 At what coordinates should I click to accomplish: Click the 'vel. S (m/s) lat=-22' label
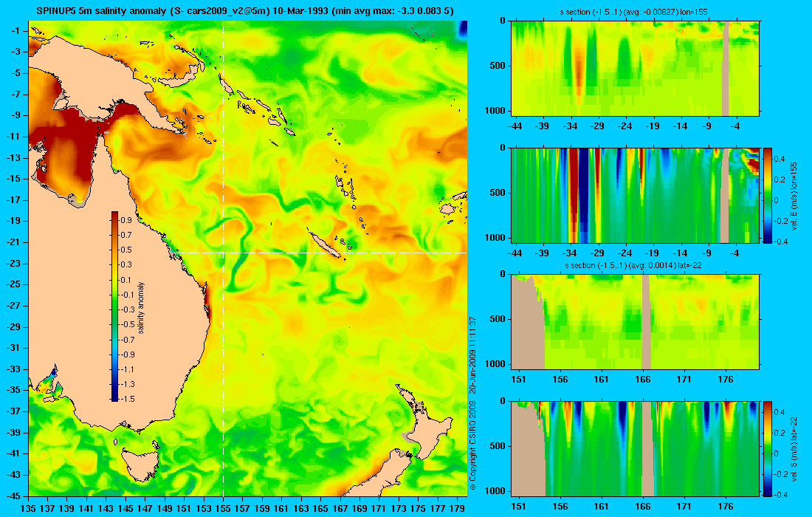click(795, 448)
